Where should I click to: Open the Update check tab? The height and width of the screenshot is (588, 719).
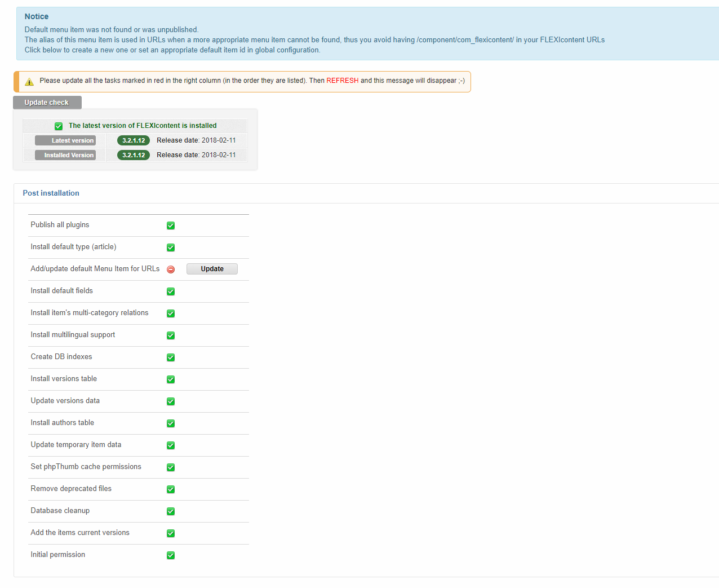[47, 103]
